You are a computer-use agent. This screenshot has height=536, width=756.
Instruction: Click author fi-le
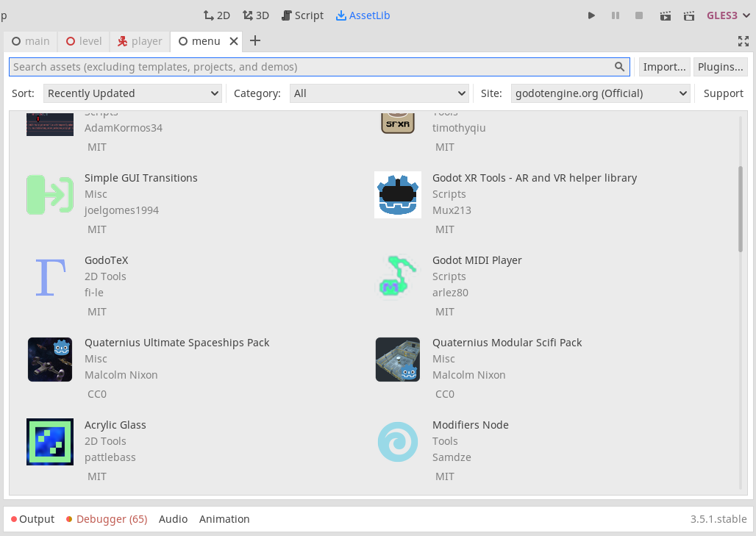point(94,293)
